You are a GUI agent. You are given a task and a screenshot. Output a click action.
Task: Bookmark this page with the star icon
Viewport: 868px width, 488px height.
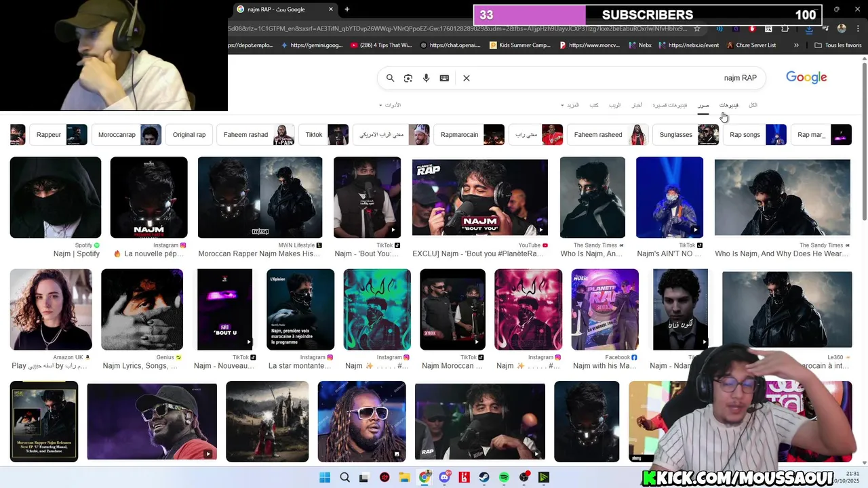[x=696, y=28]
